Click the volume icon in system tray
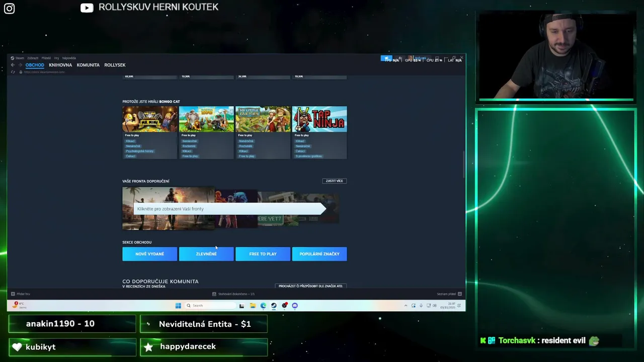 click(x=435, y=305)
